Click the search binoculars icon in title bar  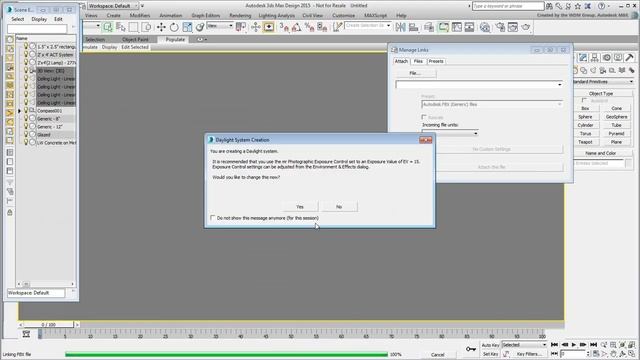pyautogui.click(x=549, y=6)
